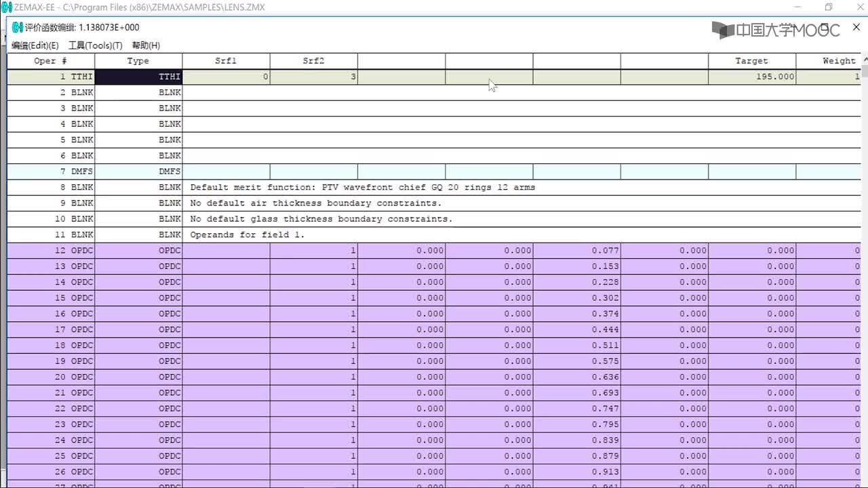This screenshot has height=488, width=868.
Task: Select the 0.913 value in row 26
Action: pyautogui.click(x=576, y=472)
